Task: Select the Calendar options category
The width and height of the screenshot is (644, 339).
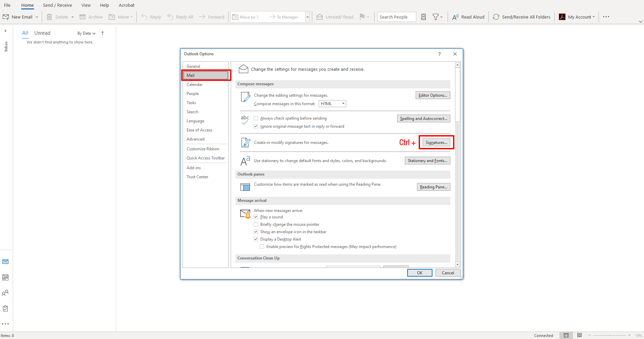Action: tap(205, 85)
